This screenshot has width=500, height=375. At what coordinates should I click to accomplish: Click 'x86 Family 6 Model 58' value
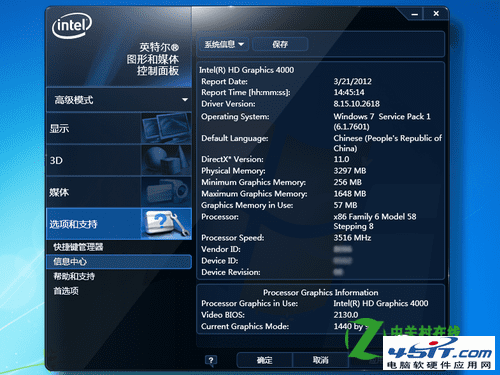375,217
